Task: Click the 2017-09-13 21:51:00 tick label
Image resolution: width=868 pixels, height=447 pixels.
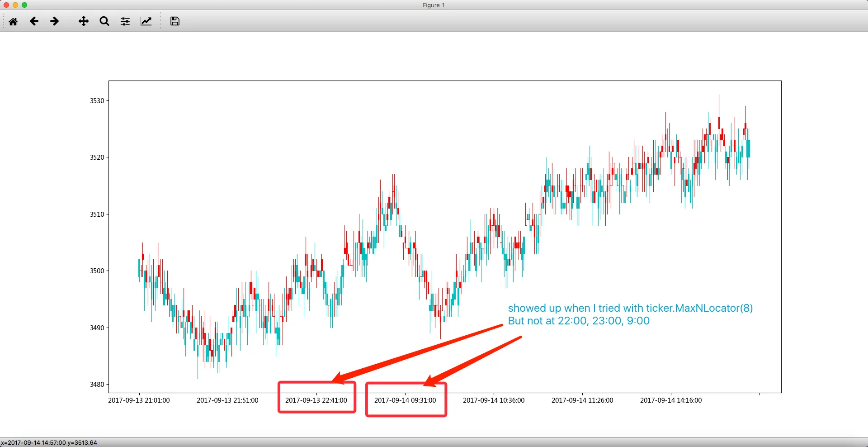Action: point(227,400)
